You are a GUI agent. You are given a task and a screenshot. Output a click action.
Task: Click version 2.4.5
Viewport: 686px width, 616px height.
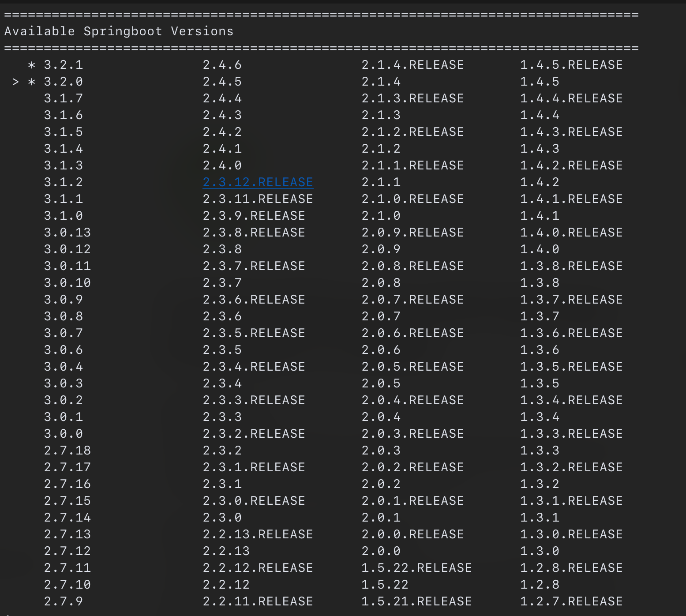click(x=222, y=82)
